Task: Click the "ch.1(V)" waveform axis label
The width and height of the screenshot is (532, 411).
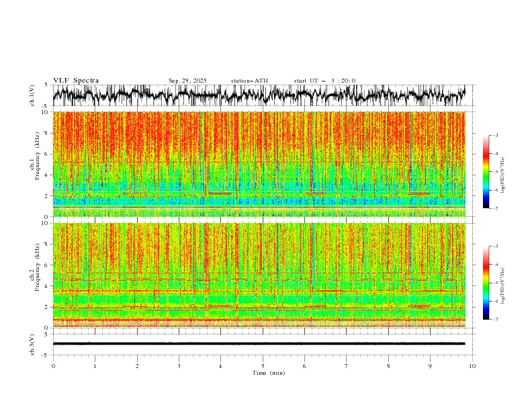Action: [32, 95]
